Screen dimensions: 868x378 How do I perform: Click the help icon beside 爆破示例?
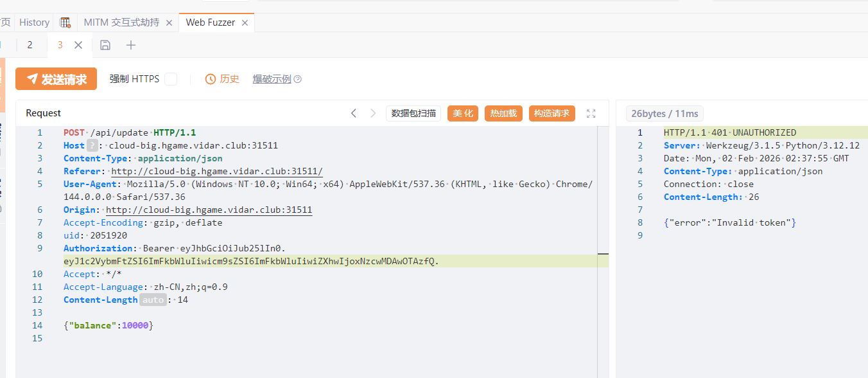click(x=297, y=79)
